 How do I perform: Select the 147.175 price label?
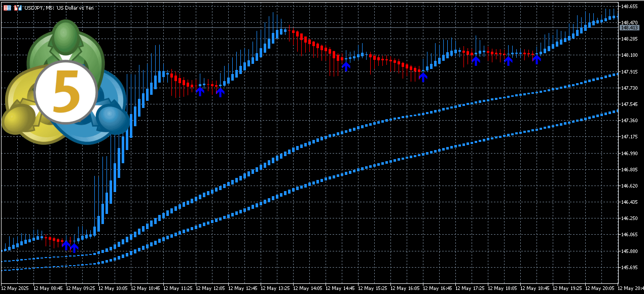point(629,137)
